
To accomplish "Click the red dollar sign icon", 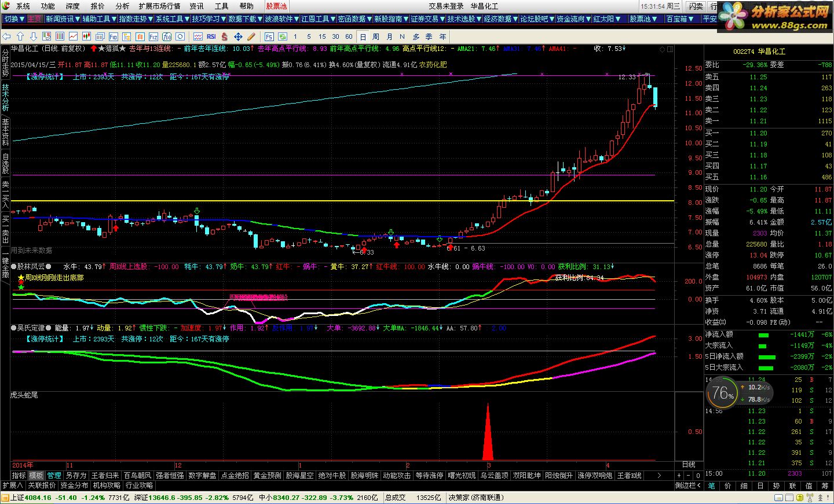I will click(x=224, y=36).
